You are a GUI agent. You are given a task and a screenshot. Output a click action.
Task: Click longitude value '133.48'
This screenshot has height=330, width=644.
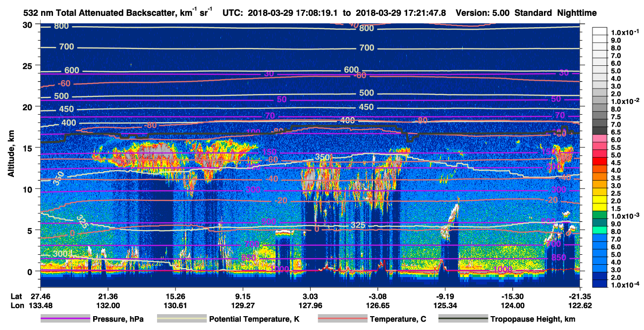click(x=40, y=305)
